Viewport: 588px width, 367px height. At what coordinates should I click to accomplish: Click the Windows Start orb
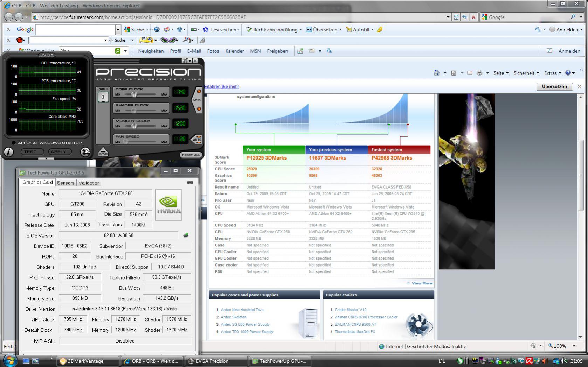pos(10,360)
